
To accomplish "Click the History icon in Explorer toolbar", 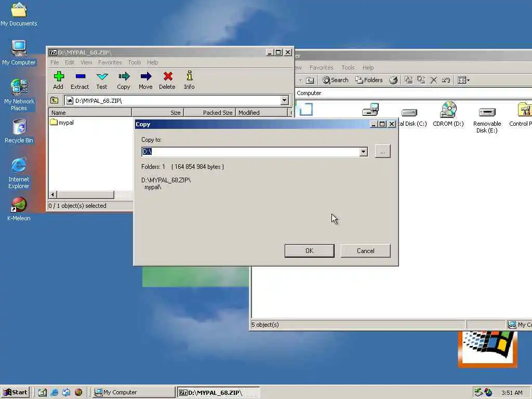I will coord(393,80).
